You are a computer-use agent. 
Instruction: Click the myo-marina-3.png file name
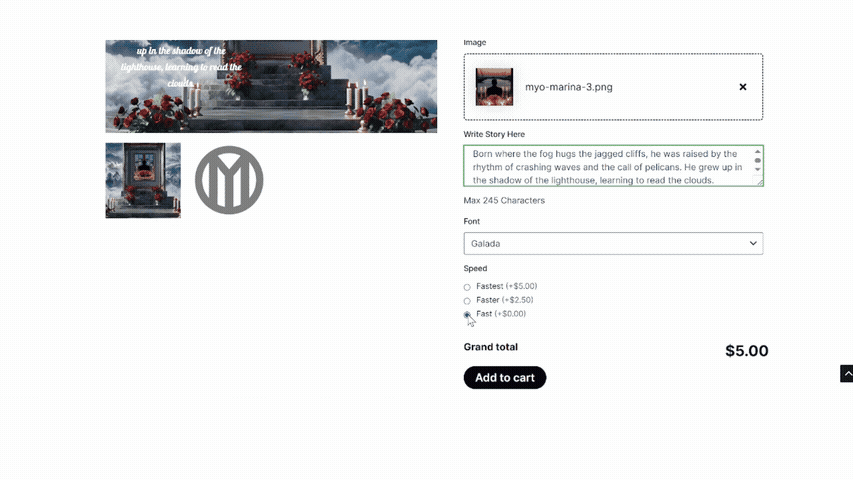pos(568,87)
